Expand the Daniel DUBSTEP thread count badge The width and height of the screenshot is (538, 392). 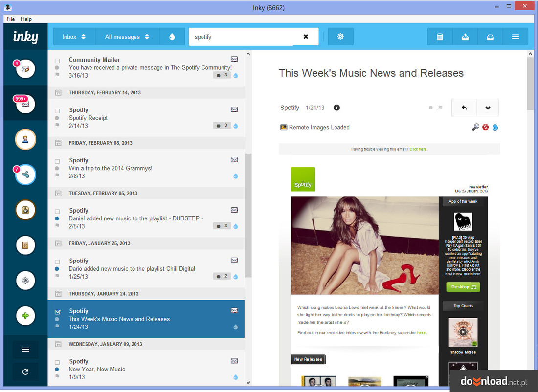coord(222,226)
